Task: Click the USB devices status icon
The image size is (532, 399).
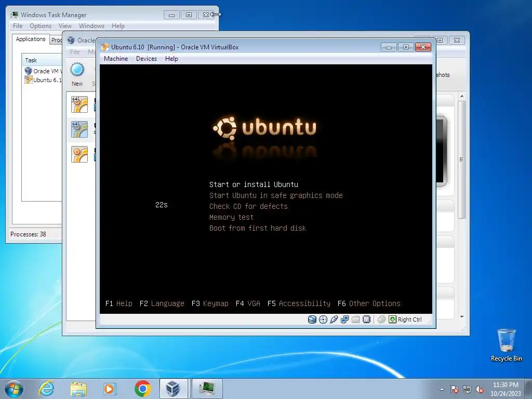Action: tap(334, 320)
